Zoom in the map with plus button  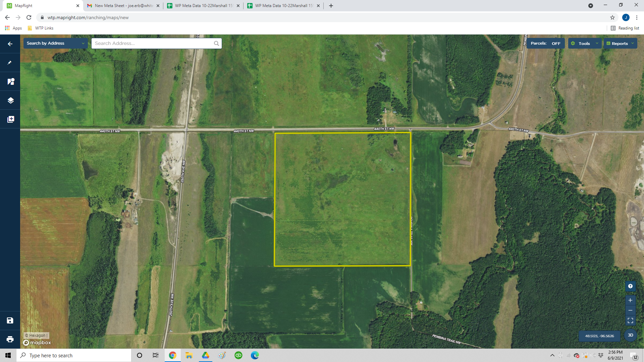click(x=630, y=300)
